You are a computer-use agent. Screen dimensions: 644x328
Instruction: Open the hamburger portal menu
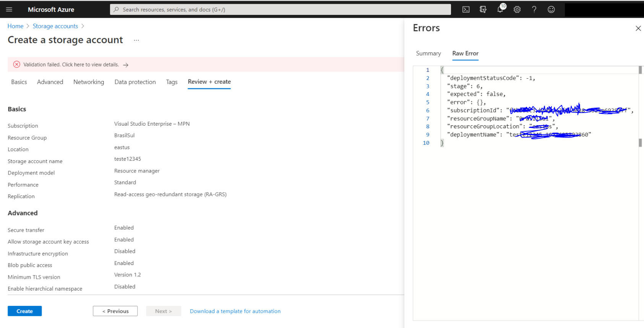[x=9, y=10]
